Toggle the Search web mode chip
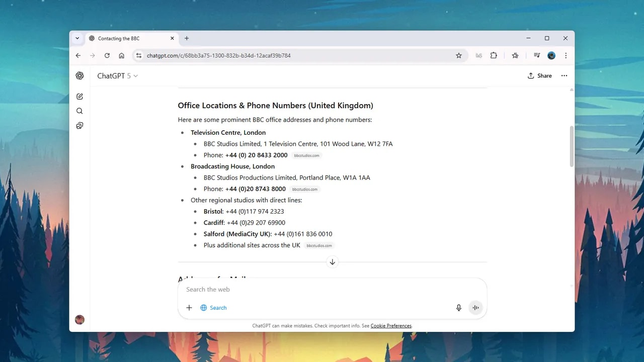 [213, 308]
